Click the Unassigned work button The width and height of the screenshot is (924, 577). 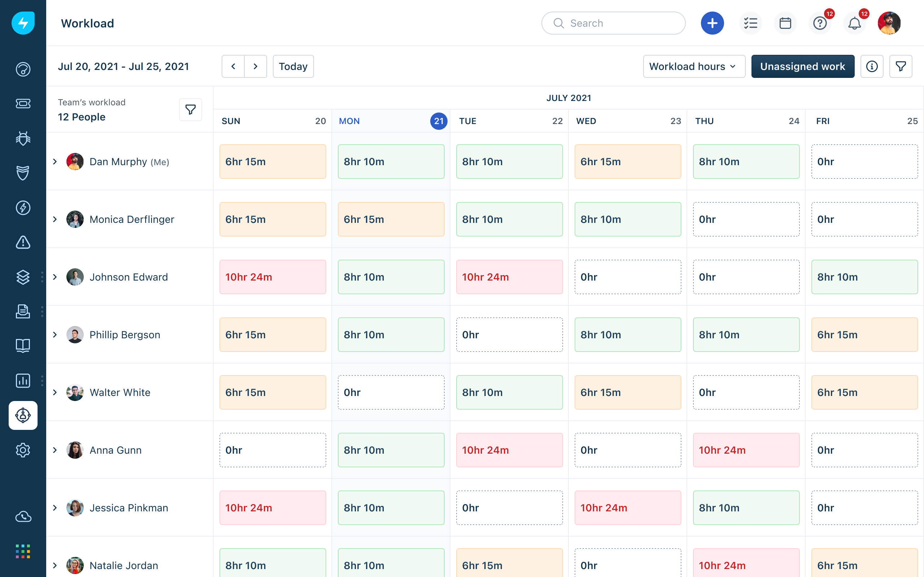(x=803, y=66)
